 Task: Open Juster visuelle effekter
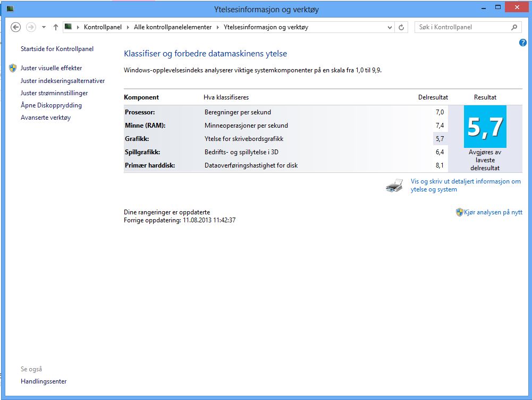51,68
